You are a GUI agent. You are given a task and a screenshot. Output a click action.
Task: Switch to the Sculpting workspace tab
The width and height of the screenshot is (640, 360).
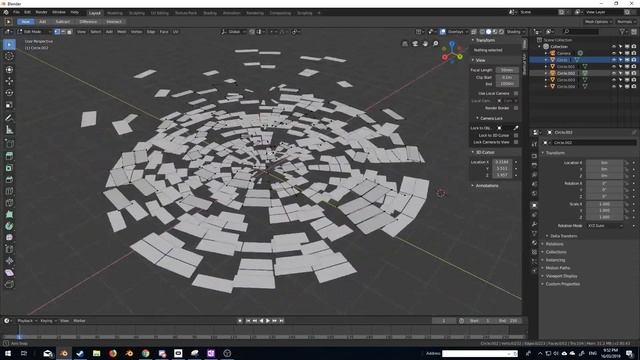pos(137,13)
